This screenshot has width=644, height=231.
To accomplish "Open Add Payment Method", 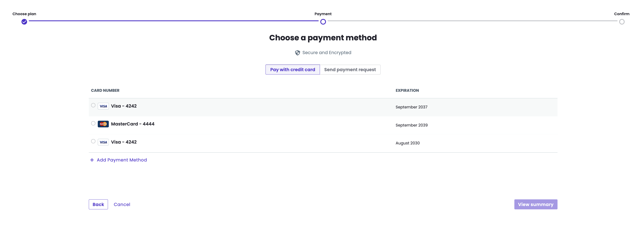I will click(122, 160).
